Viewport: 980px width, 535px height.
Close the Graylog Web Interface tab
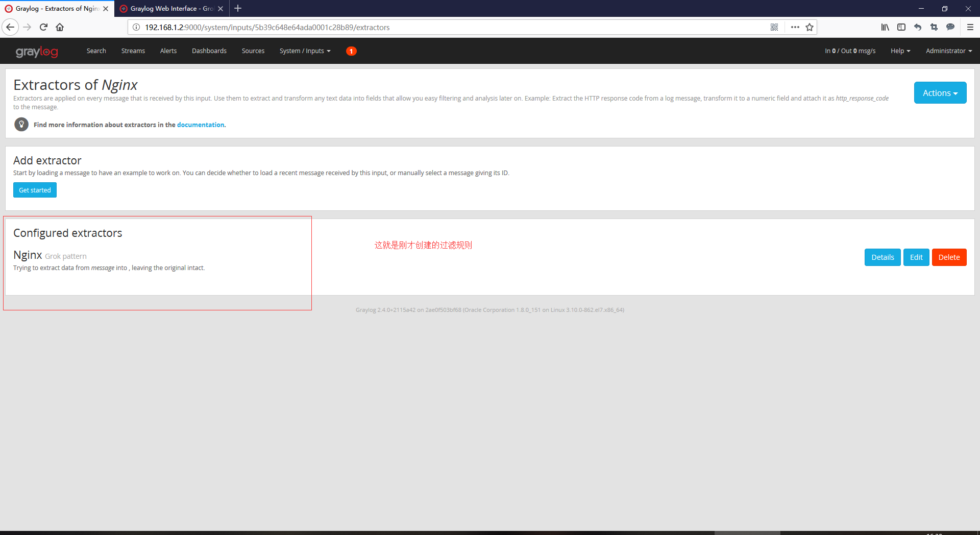[x=220, y=9]
